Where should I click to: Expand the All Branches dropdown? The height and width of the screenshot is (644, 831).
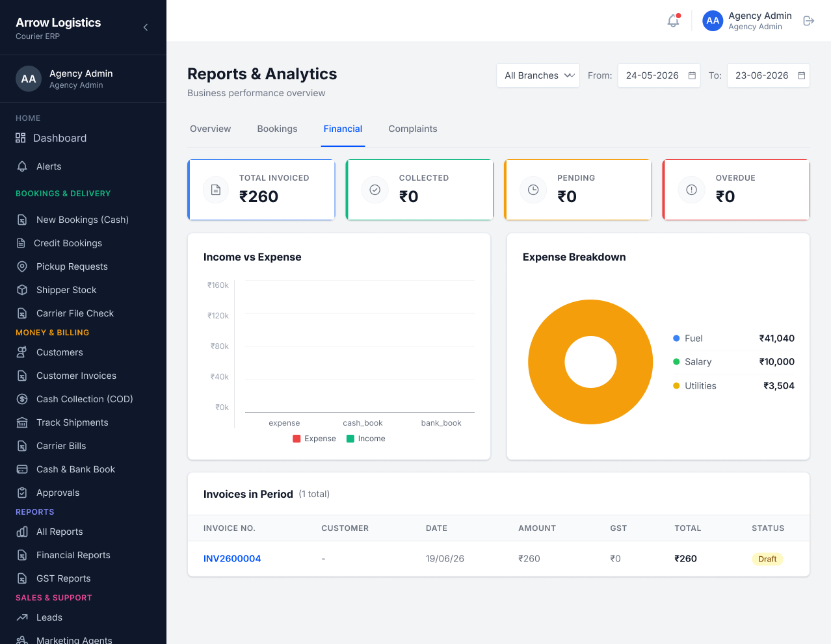[538, 75]
